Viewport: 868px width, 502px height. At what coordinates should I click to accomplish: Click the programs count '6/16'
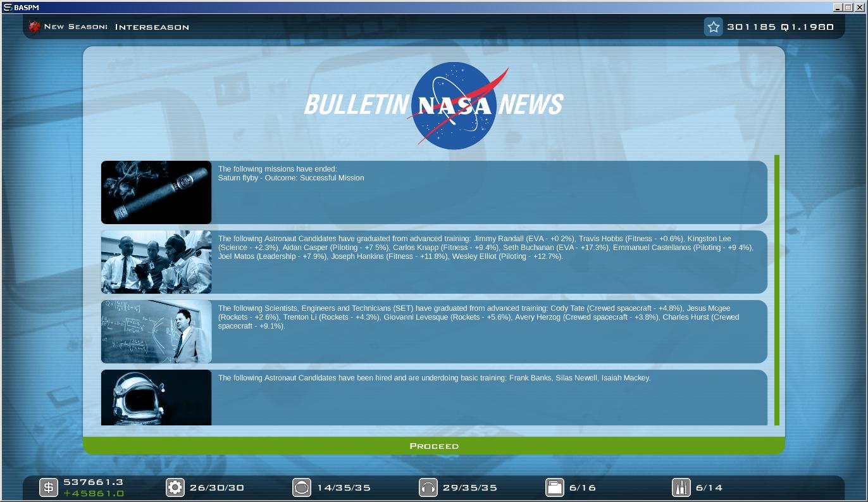coord(583,487)
